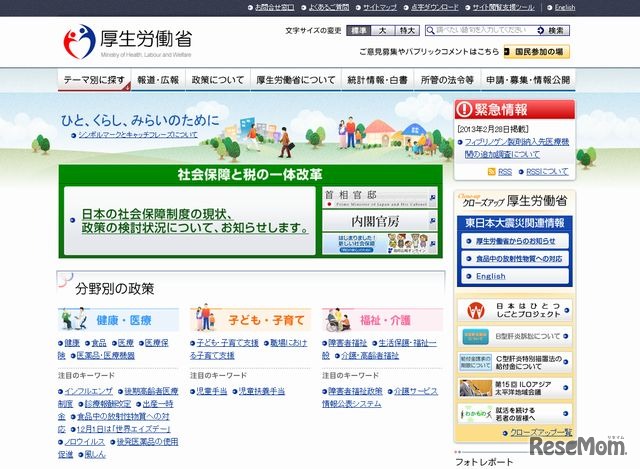Open 子ども・子育て支援 link

click(227, 343)
